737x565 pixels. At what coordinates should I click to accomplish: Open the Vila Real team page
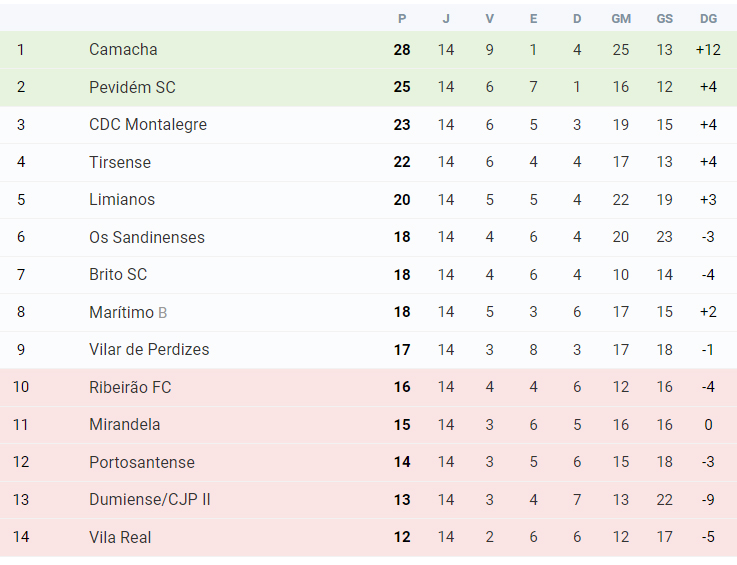tap(120, 537)
